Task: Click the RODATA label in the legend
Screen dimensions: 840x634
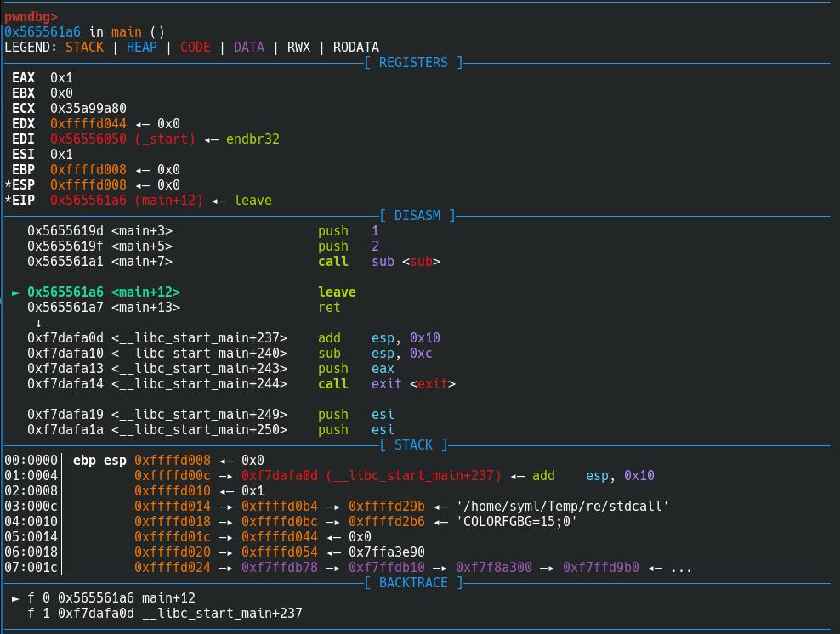Action: pos(356,48)
